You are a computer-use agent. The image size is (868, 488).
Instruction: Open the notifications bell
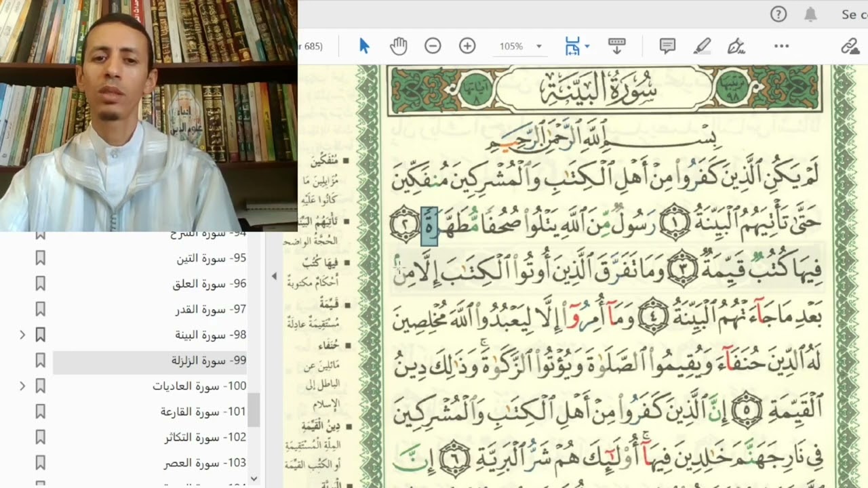click(x=810, y=14)
